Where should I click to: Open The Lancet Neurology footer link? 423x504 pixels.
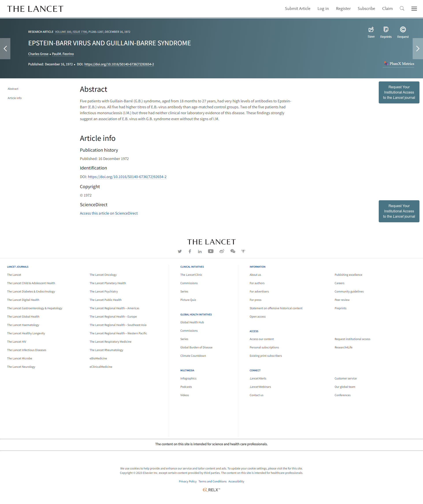pyautogui.click(x=21, y=367)
